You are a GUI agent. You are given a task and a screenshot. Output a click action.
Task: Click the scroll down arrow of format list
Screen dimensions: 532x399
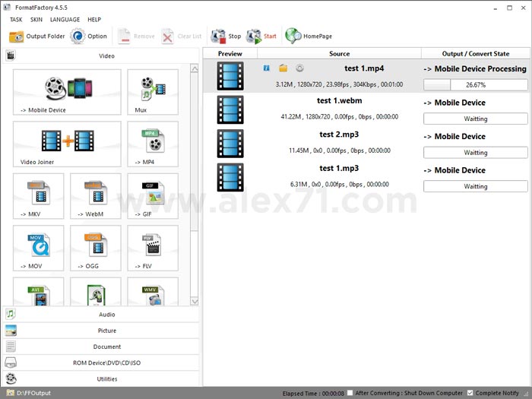pyautogui.click(x=195, y=301)
